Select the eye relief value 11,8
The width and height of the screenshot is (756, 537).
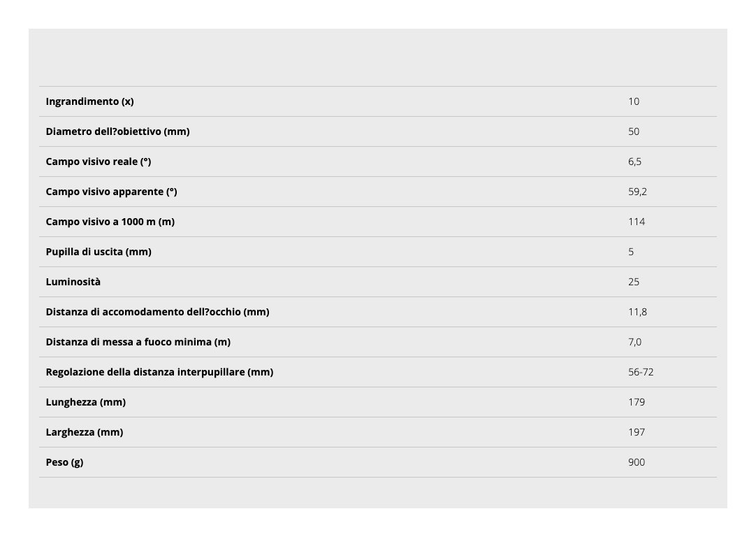[x=637, y=312]
